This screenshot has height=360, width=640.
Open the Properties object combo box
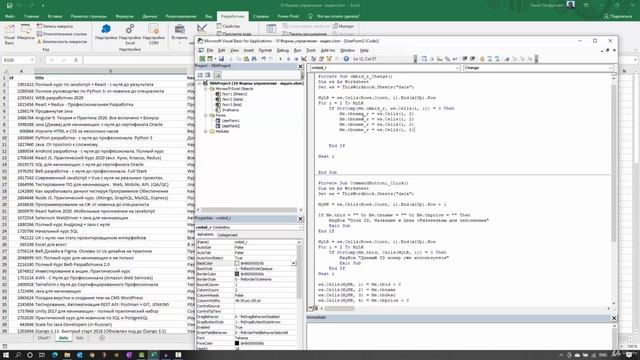[249, 227]
